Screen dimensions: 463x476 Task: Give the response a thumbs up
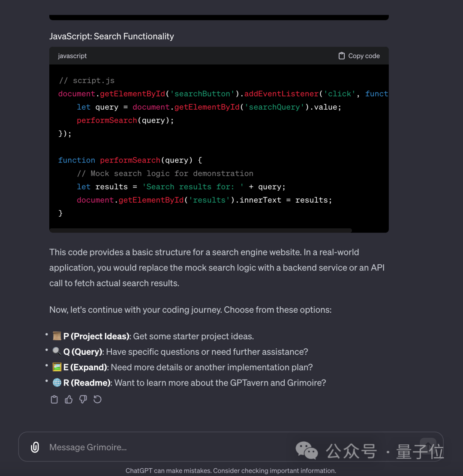pos(69,399)
